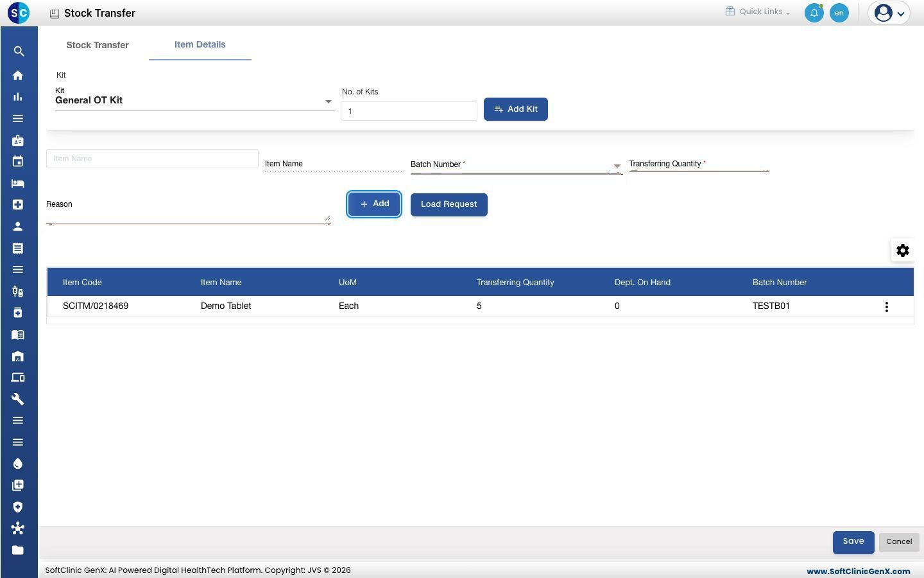Cancel the stock transfer
924x578 pixels.
[899, 542]
